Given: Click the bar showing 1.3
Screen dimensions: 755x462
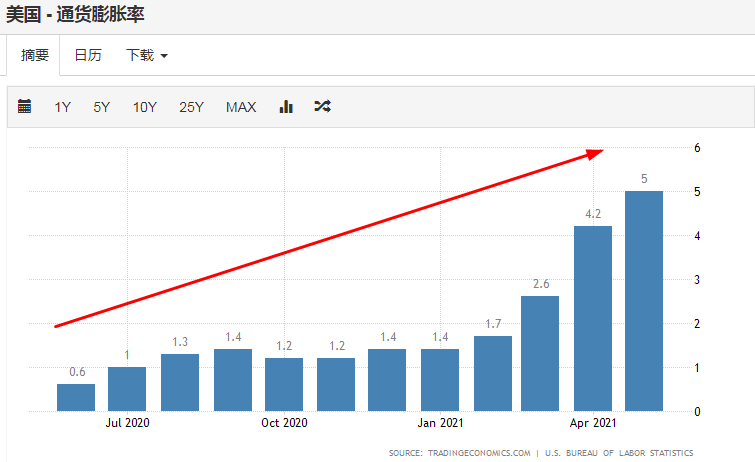Looking at the screenshot, I should coord(180,382).
